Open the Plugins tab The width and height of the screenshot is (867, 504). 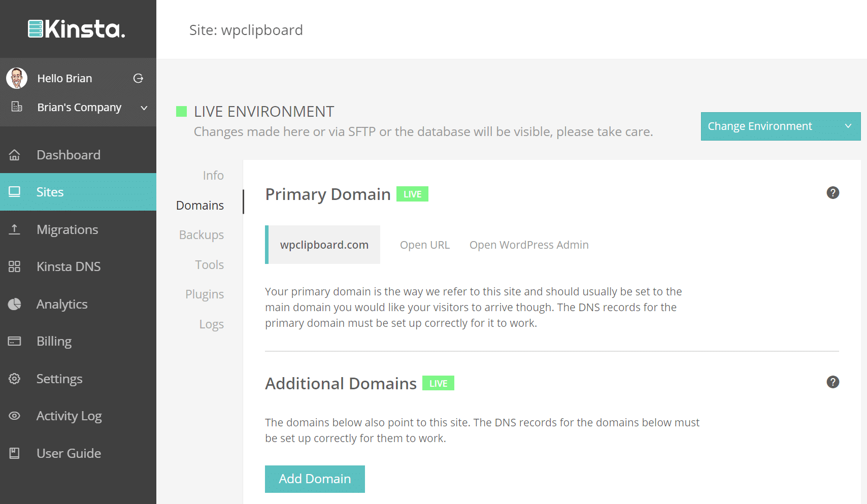pos(205,294)
